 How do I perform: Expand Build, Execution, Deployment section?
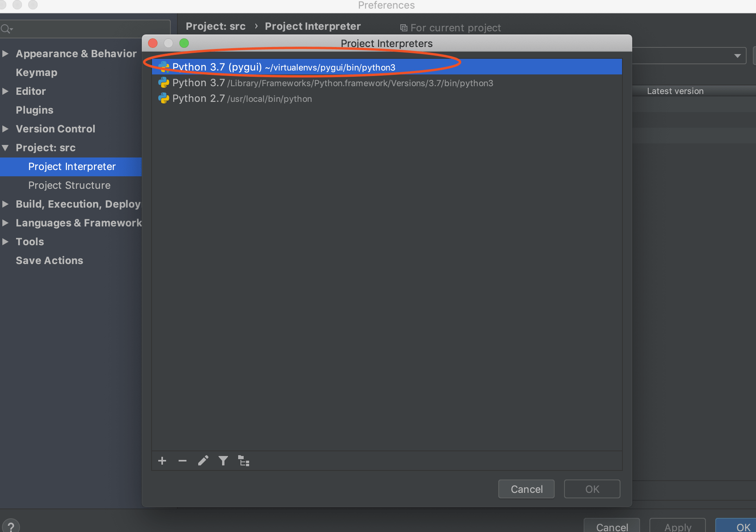pyautogui.click(x=5, y=204)
